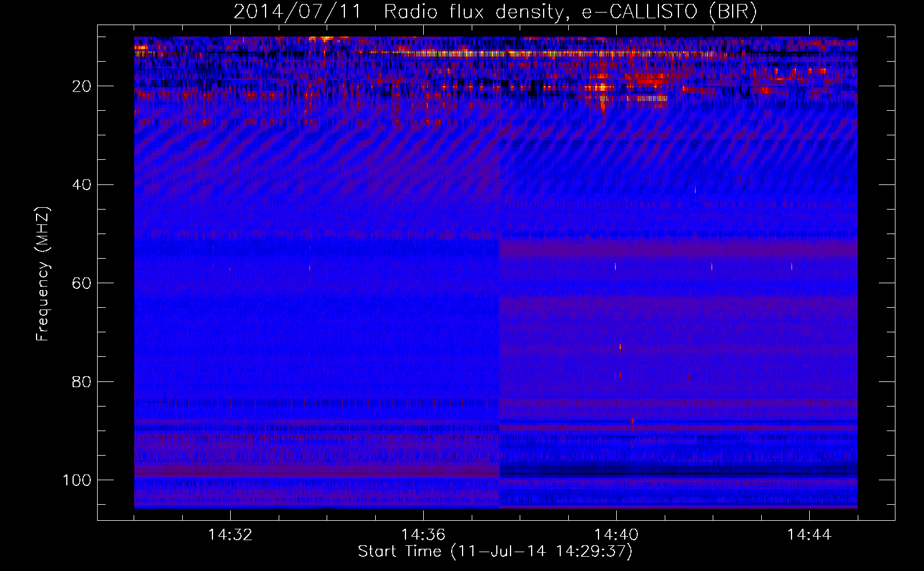The image size is (924, 571).
Task: Click the '14:40' time tick label
Action: tap(616, 535)
